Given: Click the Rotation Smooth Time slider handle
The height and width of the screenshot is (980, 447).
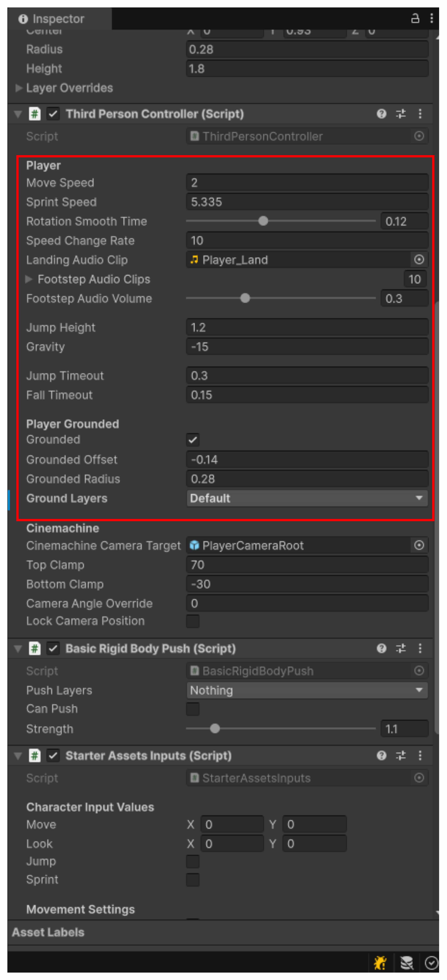Looking at the screenshot, I should (x=263, y=221).
